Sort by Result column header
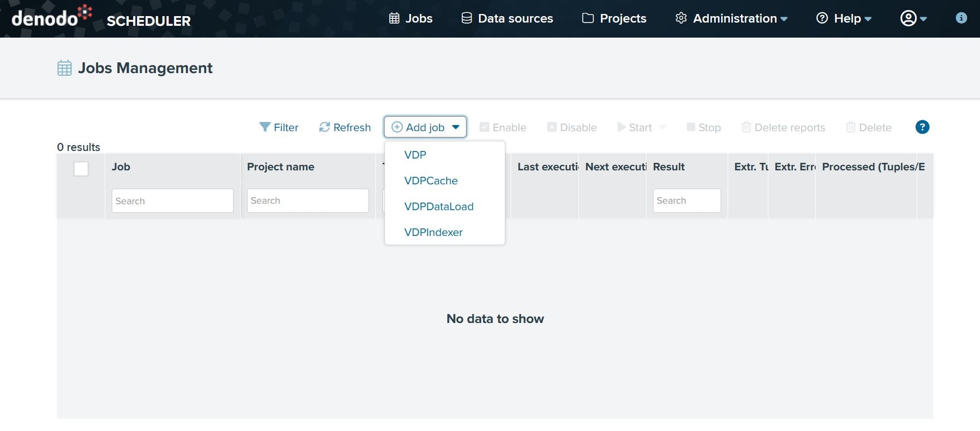 tap(669, 167)
